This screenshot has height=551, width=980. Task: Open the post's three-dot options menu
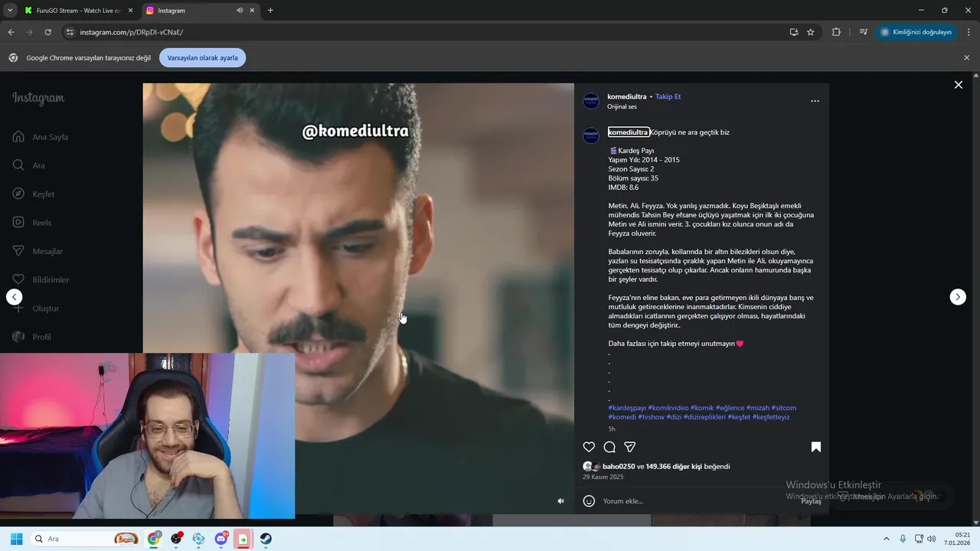[815, 101]
